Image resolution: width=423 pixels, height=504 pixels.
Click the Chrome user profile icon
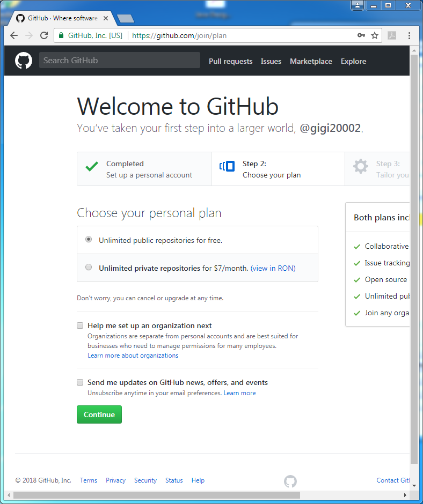358,5
